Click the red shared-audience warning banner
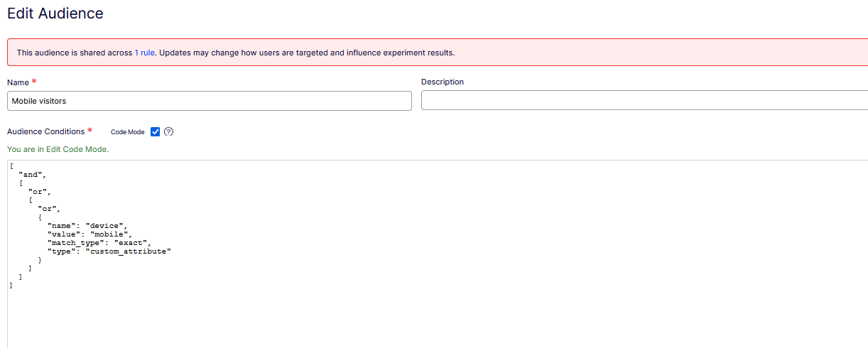Viewport: 868px width, 348px height. tap(438, 53)
